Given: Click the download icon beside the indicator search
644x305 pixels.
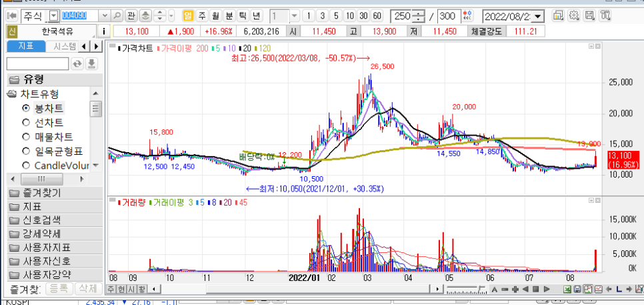Looking at the screenshot, I should (x=92, y=63).
